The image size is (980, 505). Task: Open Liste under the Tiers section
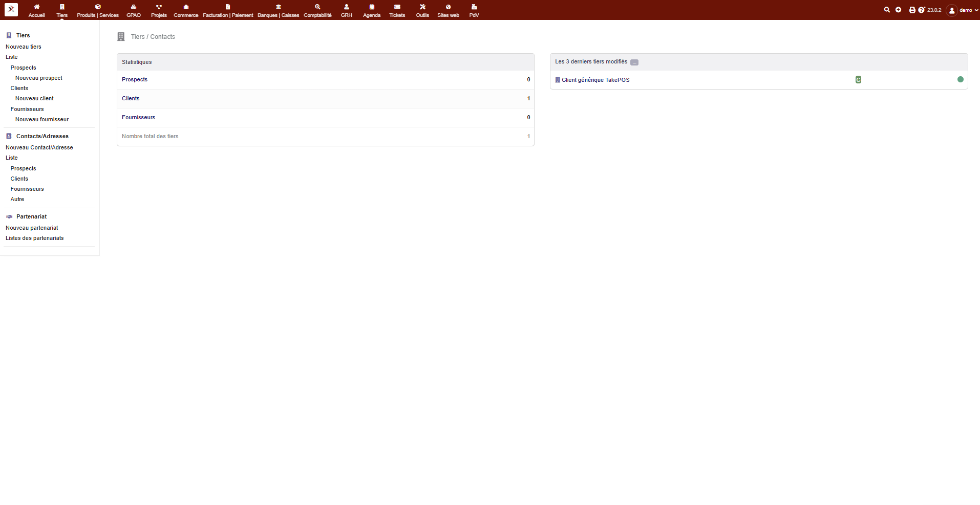click(12, 57)
